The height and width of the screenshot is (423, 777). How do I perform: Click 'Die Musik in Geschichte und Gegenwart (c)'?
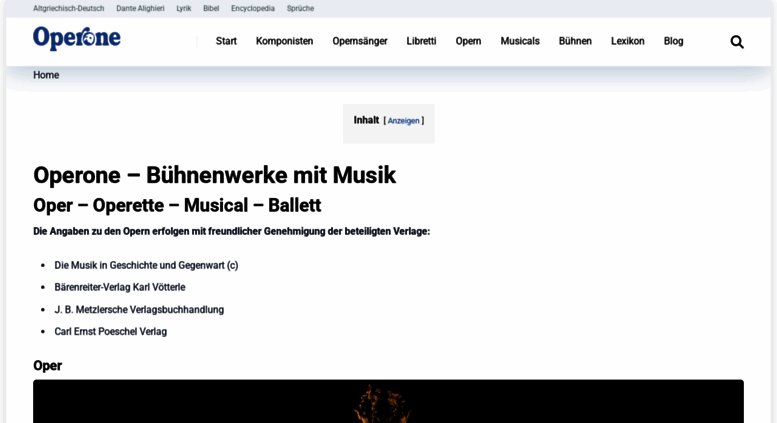click(x=146, y=265)
